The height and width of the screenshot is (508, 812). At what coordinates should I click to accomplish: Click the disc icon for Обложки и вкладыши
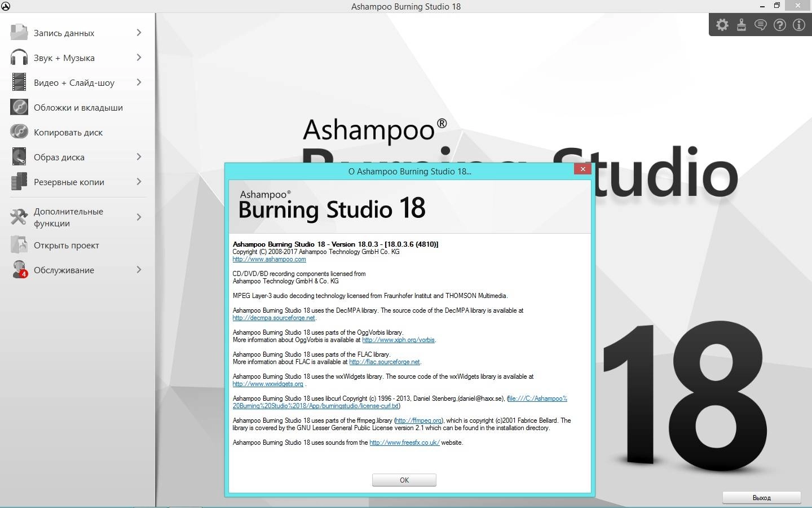click(19, 107)
